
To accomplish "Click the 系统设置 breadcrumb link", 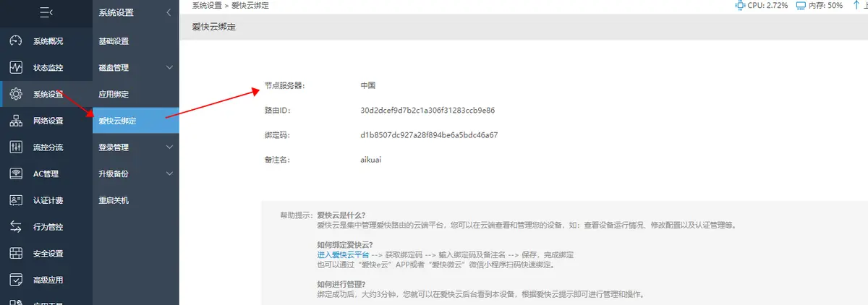I will pyautogui.click(x=208, y=5).
